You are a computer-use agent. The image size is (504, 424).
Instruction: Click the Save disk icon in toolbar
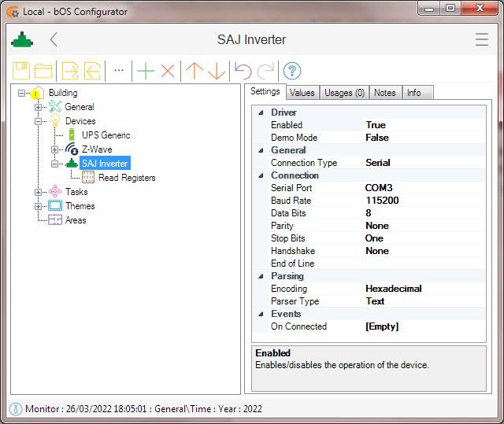[21, 71]
